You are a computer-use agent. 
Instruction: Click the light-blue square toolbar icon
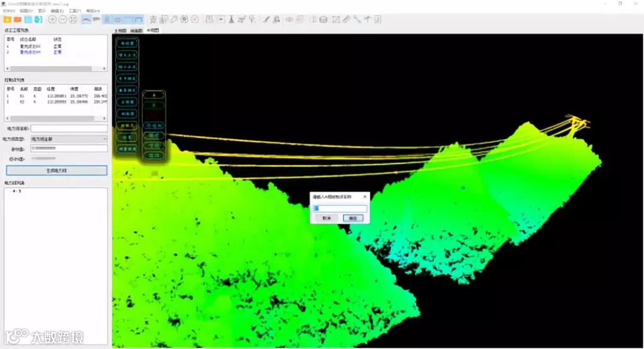(x=28, y=19)
